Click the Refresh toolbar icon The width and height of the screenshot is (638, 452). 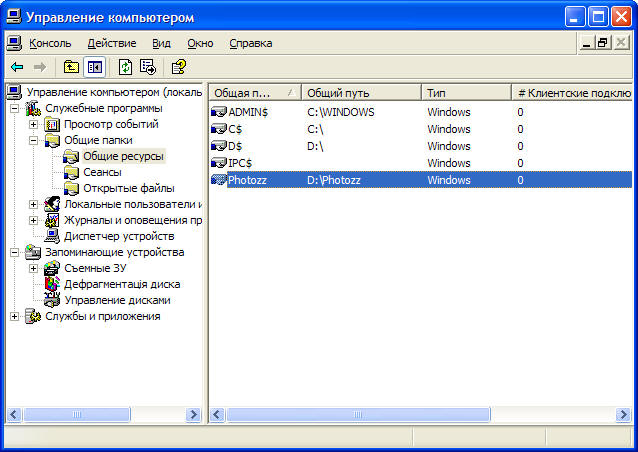tap(125, 67)
